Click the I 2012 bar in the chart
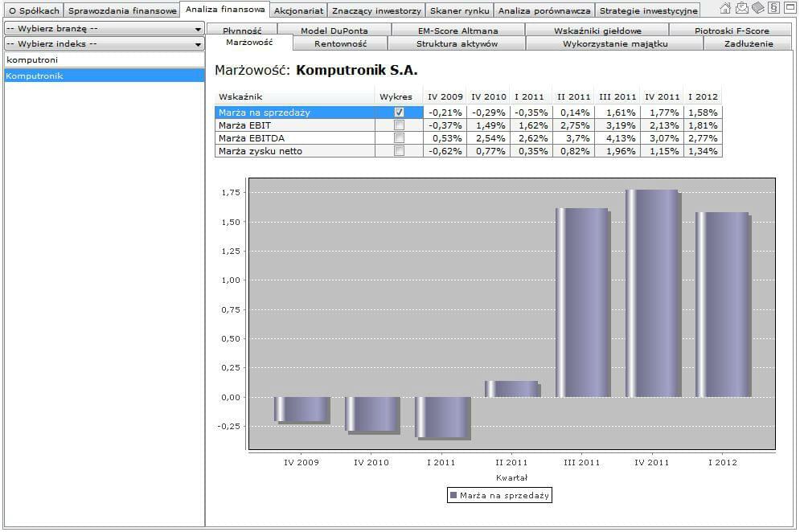800x532 pixels. click(723, 305)
